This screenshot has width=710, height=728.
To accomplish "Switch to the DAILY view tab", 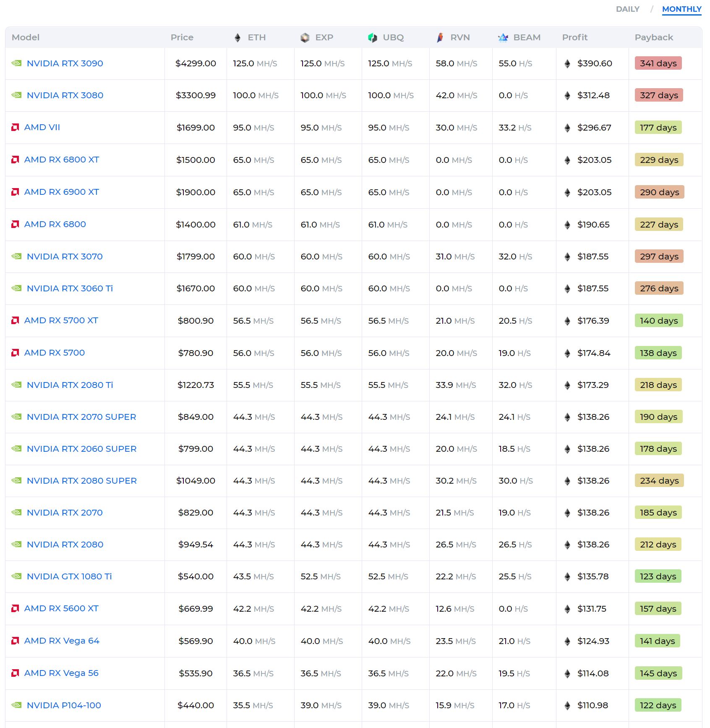I will click(628, 9).
